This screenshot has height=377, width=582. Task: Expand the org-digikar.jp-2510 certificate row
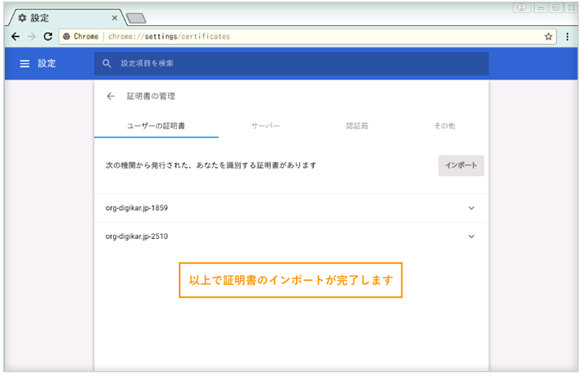(x=471, y=237)
